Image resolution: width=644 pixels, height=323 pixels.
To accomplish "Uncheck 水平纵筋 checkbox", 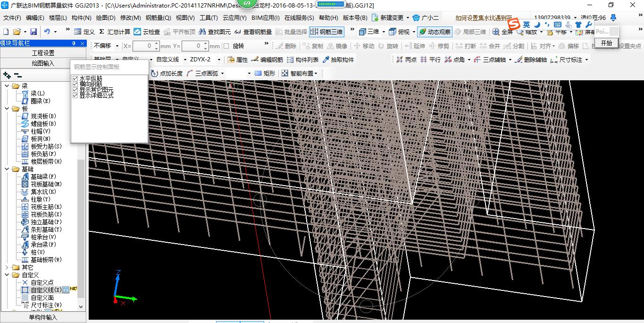I will tap(75, 78).
